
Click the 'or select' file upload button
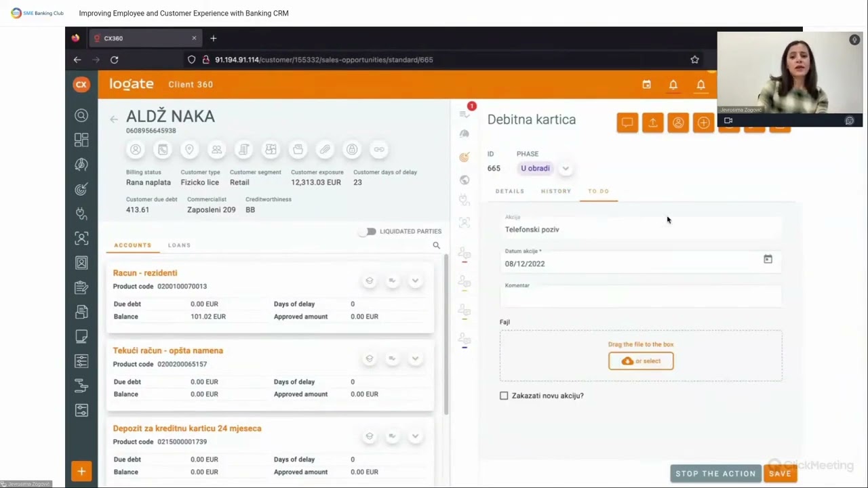coord(641,361)
